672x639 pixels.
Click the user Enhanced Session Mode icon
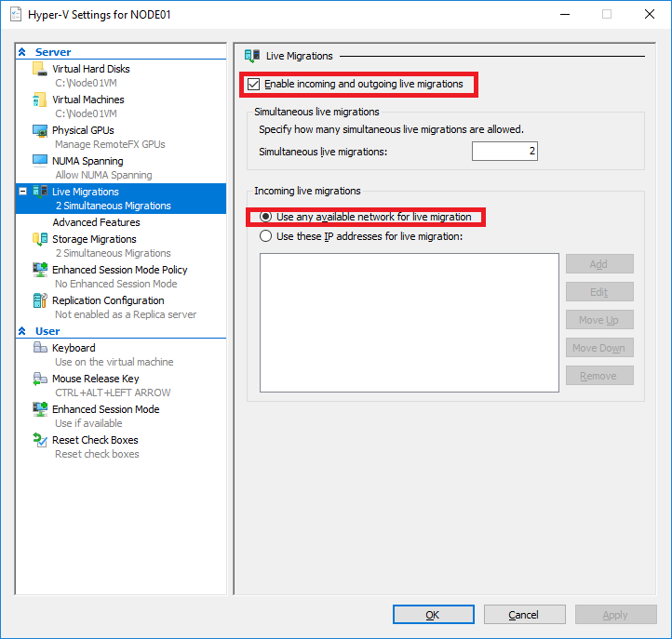point(40,409)
